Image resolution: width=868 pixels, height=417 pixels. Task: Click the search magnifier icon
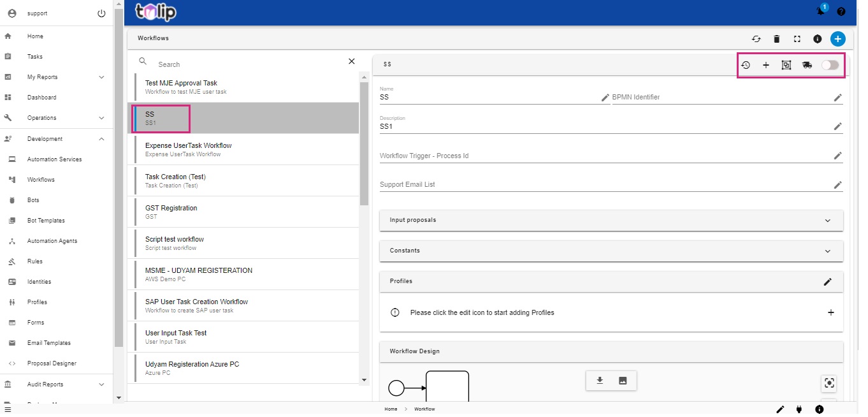143,61
